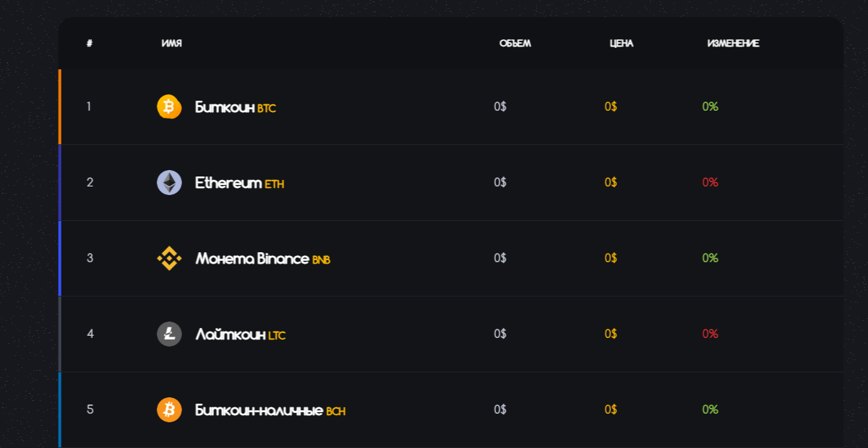The width and height of the screenshot is (868, 448).
Task: Click the Bitcoin BTC orange coin icon
Action: tap(169, 106)
